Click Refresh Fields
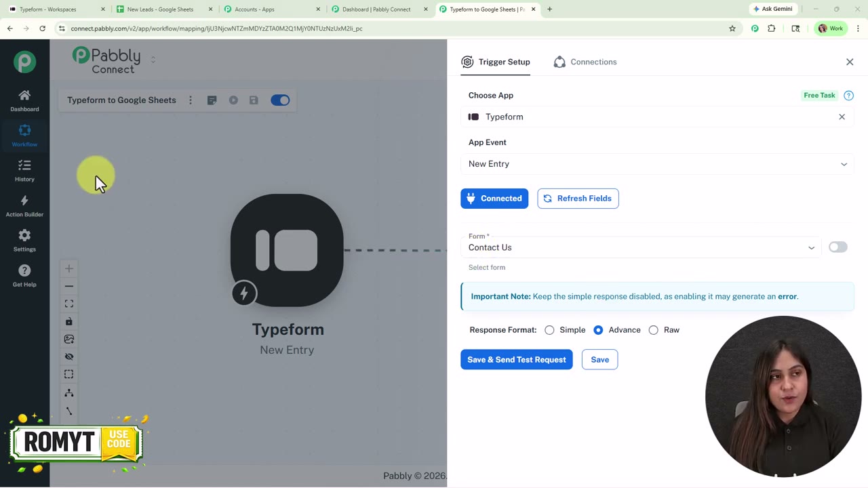This screenshot has height=488, width=868. [x=578, y=199]
